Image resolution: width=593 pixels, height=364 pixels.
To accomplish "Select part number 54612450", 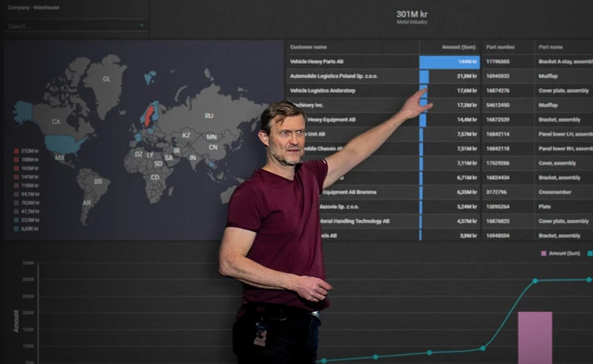I will [497, 105].
